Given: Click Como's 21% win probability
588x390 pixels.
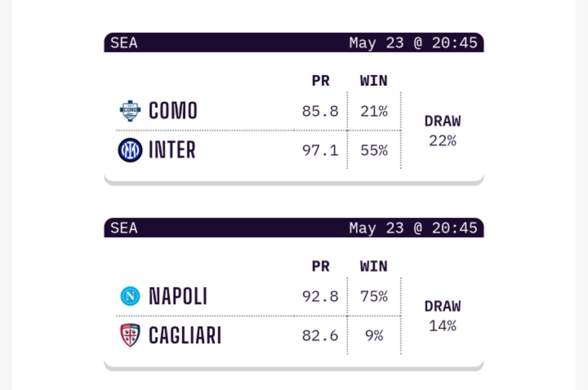Looking at the screenshot, I should [374, 111].
